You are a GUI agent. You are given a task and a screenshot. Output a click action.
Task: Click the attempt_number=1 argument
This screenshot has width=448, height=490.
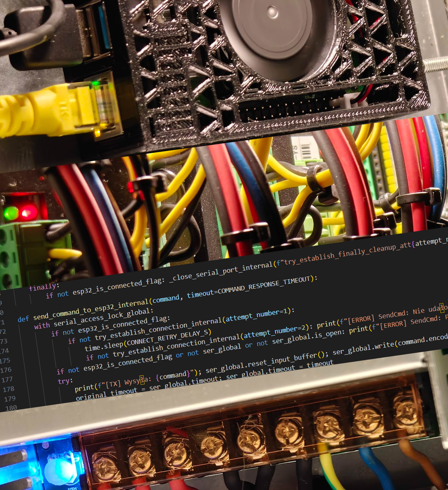(257, 315)
